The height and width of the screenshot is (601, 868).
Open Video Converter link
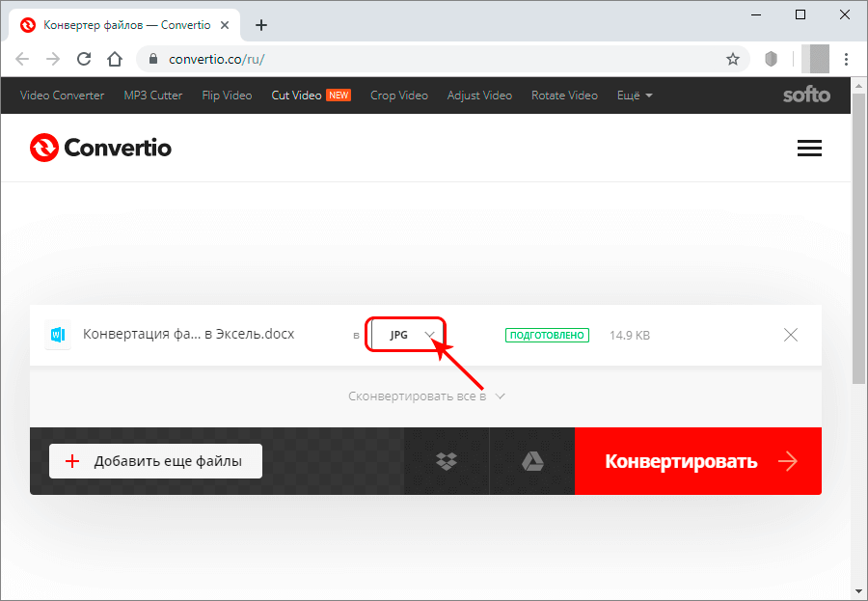pos(62,96)
